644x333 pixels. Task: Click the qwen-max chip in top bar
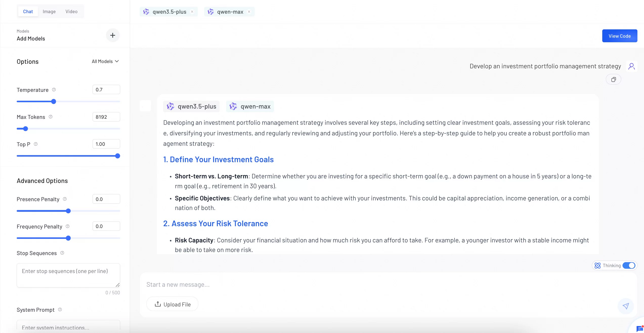coord(229,12)
